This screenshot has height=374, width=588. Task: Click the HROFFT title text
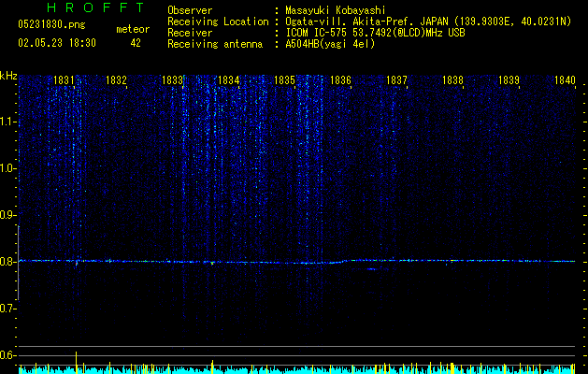96,7
